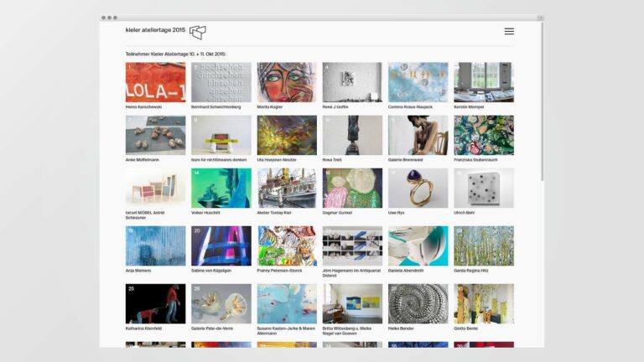The height and width of the screenshot is (362, 644).
Task: Open büro für nichtlineares denken thumbnail
Action: coord(221,135)
